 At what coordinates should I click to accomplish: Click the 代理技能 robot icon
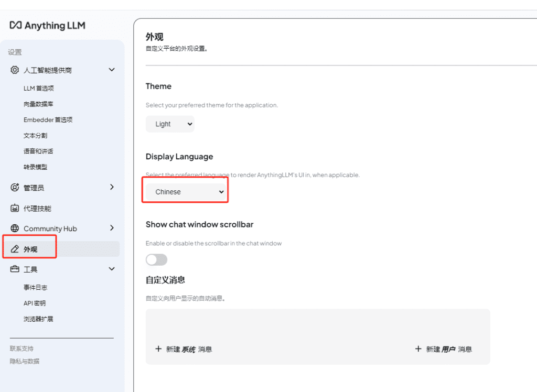click(15, 208)
